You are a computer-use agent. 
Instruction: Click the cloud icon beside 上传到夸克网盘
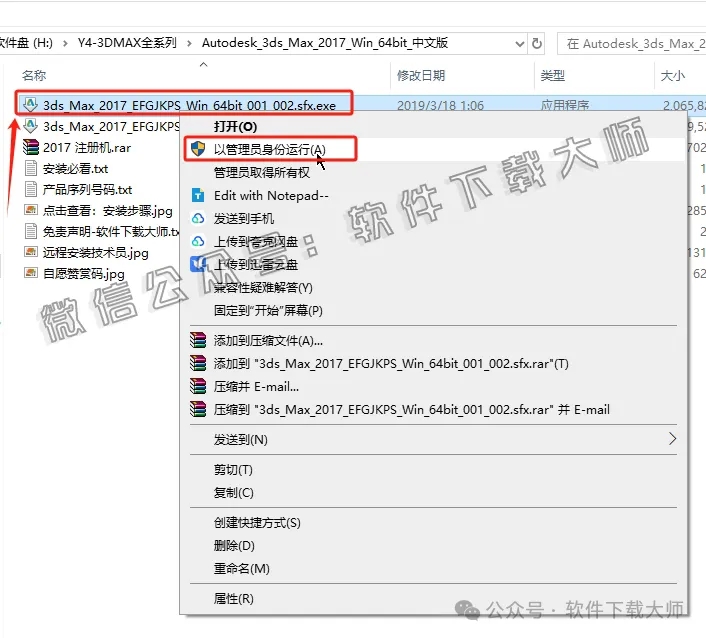click(198, 241)
